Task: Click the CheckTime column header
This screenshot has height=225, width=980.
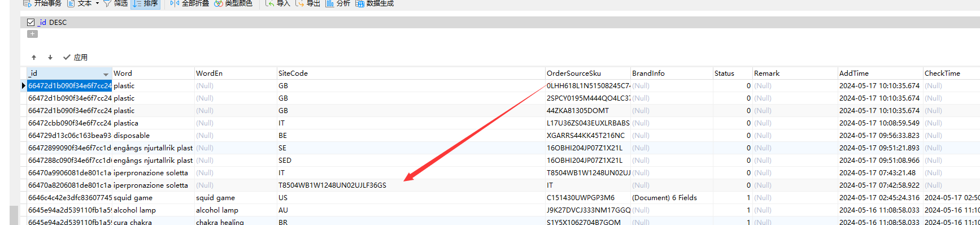Action: pyautogui.click(x=951, y=73)
